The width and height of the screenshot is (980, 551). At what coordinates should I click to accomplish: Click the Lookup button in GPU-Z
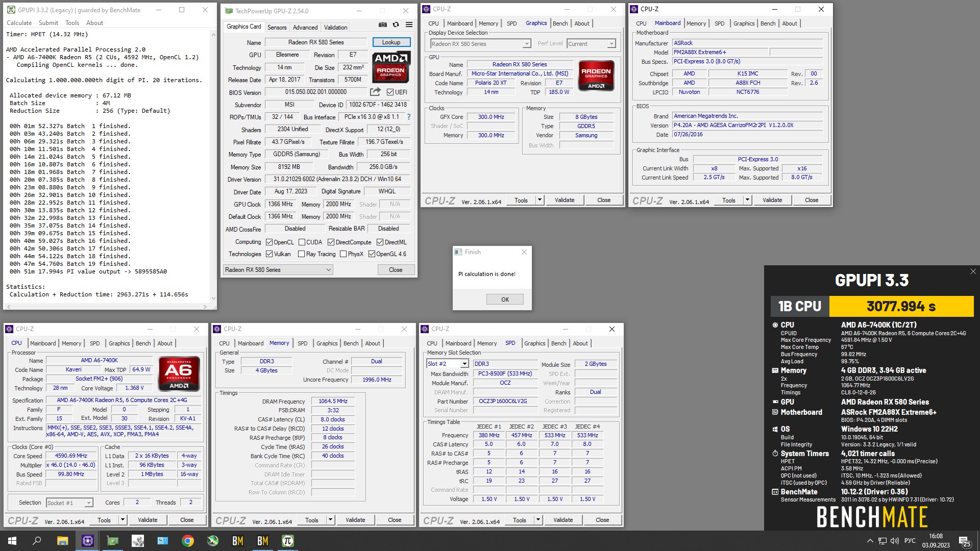pos(391,42)
